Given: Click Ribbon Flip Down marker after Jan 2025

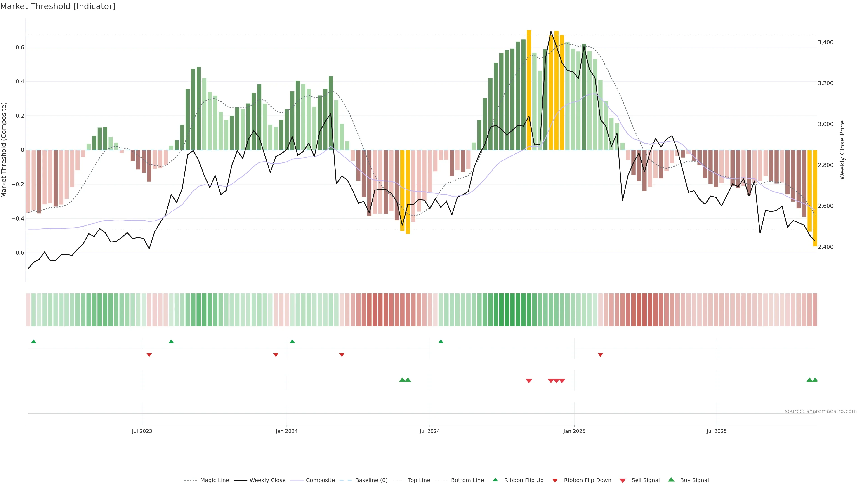Looking at the screenshot, I should [x=600, y=355].
